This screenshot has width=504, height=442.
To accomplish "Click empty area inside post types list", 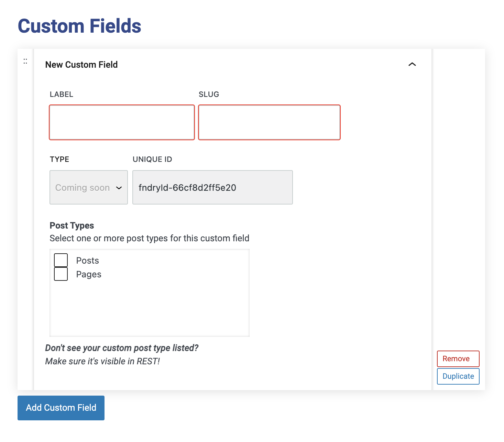I will click(x=150, y=309).
